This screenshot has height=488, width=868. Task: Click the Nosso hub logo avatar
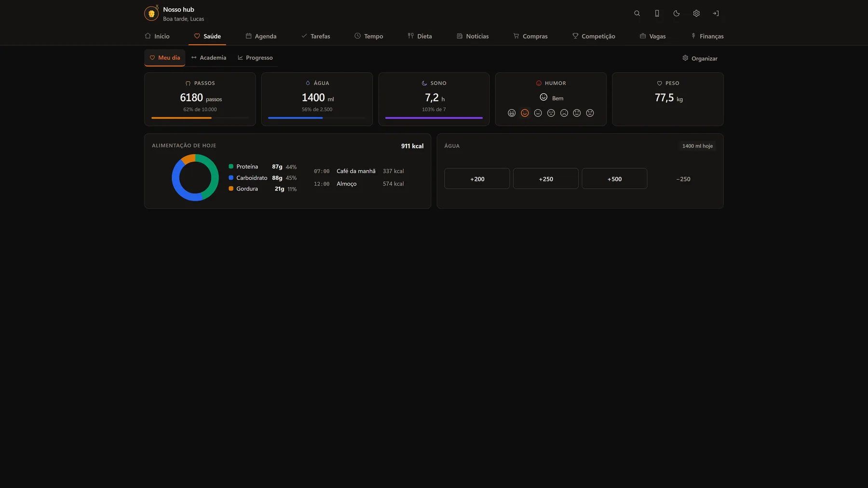coord(151,14)
